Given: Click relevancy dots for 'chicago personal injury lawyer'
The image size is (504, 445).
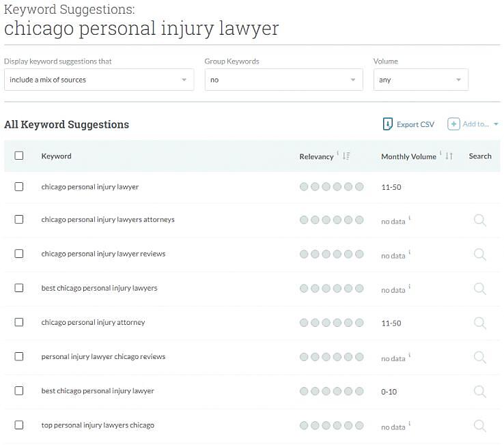Looking at the screenshot, I should click(331, 187).
